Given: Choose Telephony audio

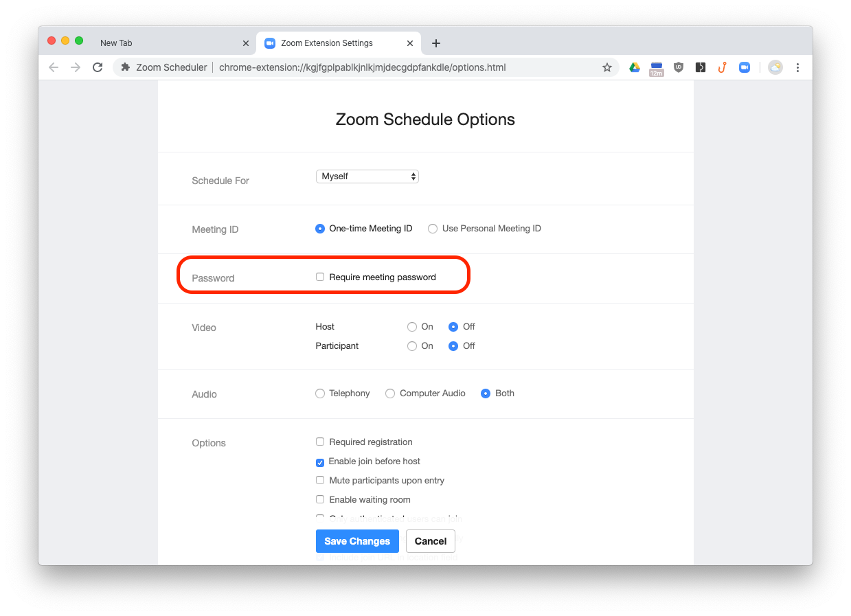Looking at the screenshot, I should (x=320, y=393).
